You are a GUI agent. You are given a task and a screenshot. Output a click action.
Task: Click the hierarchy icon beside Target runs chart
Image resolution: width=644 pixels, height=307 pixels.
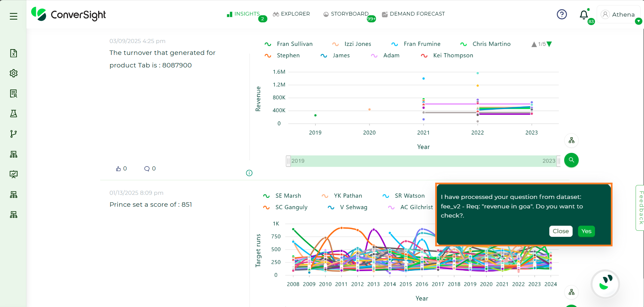[x=572, y=292]
